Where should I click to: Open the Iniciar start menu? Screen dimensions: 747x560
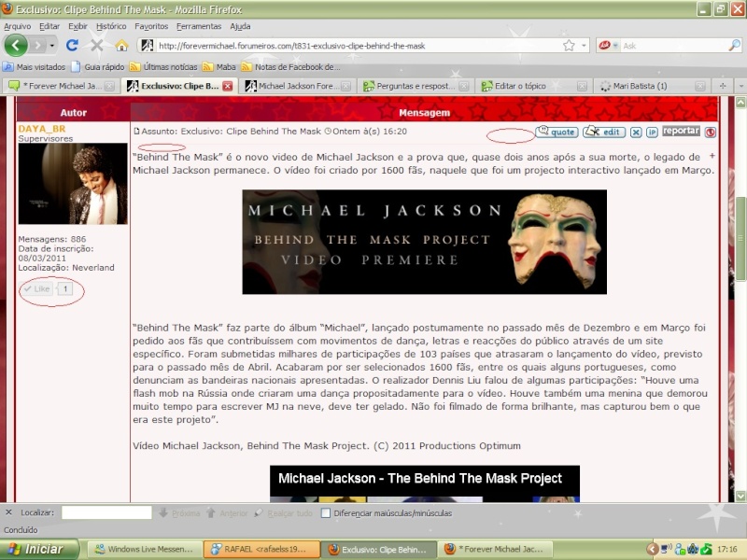click(39, 549)
